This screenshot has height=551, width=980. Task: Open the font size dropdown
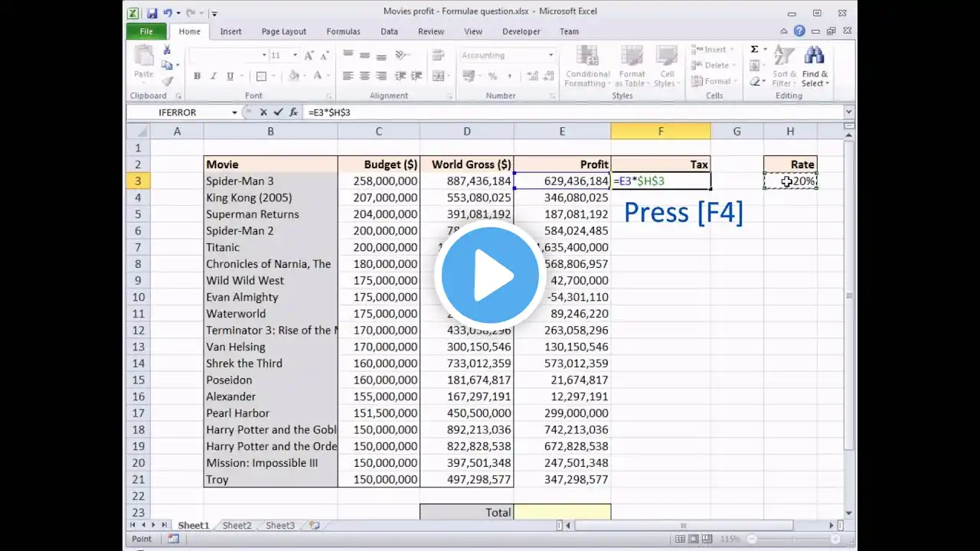tap(296, 55)
